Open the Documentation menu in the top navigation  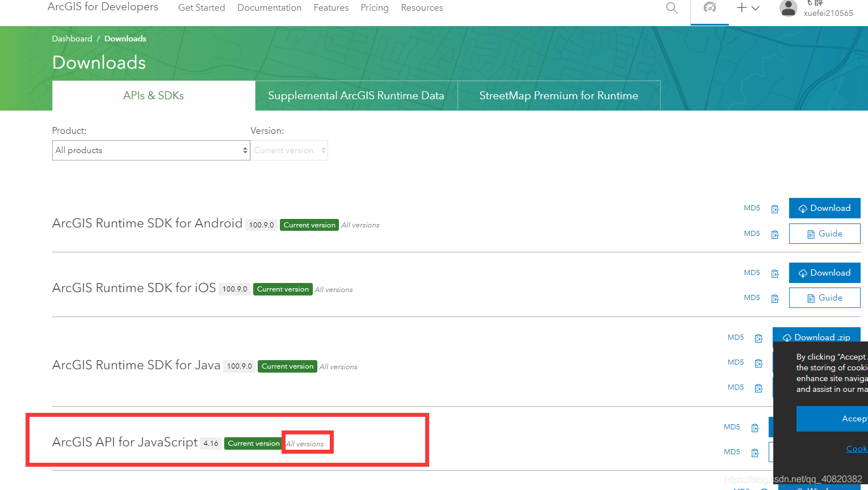pos(269,7)
